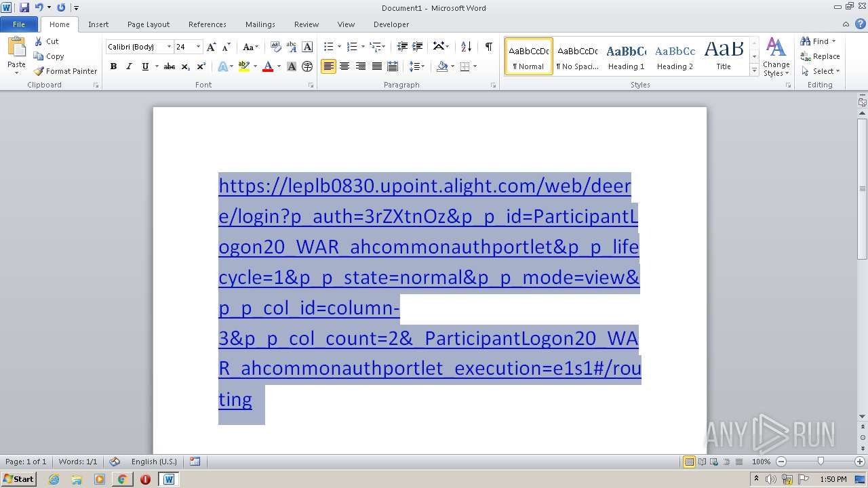Apply the Heading 1 style

pos(626,57)
